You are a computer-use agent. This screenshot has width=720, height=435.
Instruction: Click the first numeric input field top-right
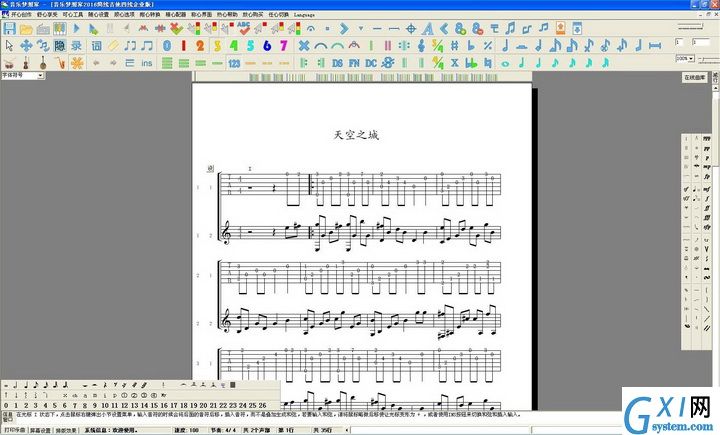(x=679, y=42)
